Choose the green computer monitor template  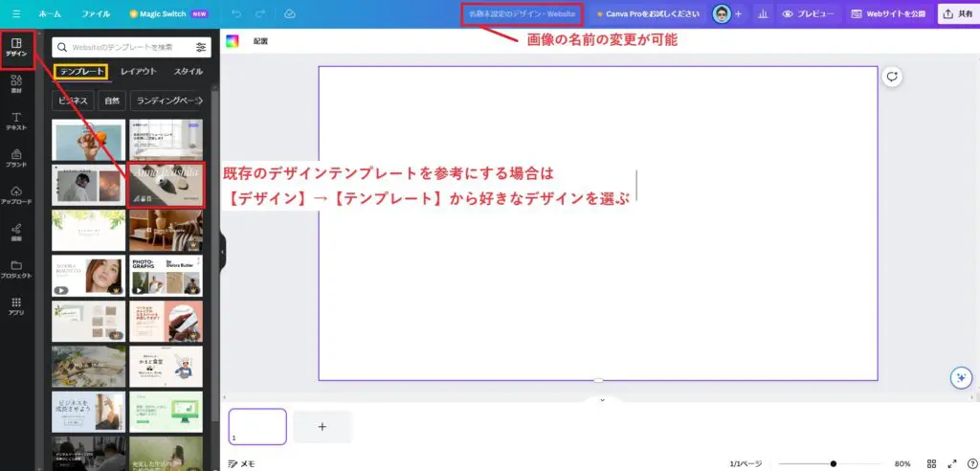166,412
